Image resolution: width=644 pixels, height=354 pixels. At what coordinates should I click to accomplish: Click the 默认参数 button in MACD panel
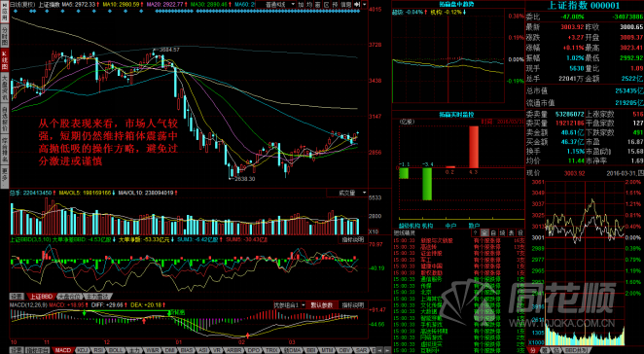pos(322,304)
